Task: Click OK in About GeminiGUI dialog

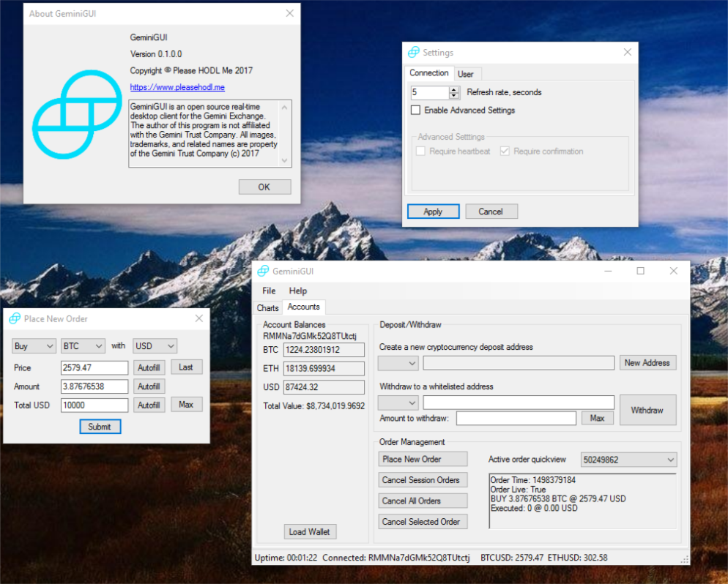Action: [264, 187]
